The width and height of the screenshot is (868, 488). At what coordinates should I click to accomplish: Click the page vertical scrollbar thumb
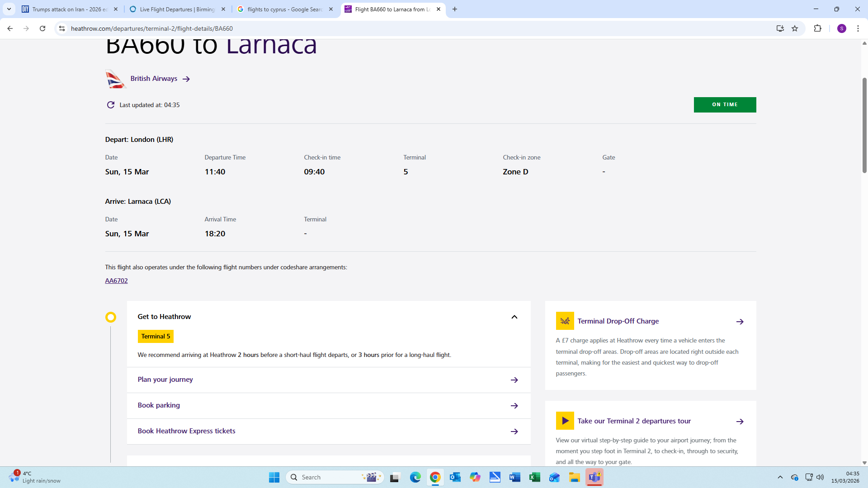[864, 126]
